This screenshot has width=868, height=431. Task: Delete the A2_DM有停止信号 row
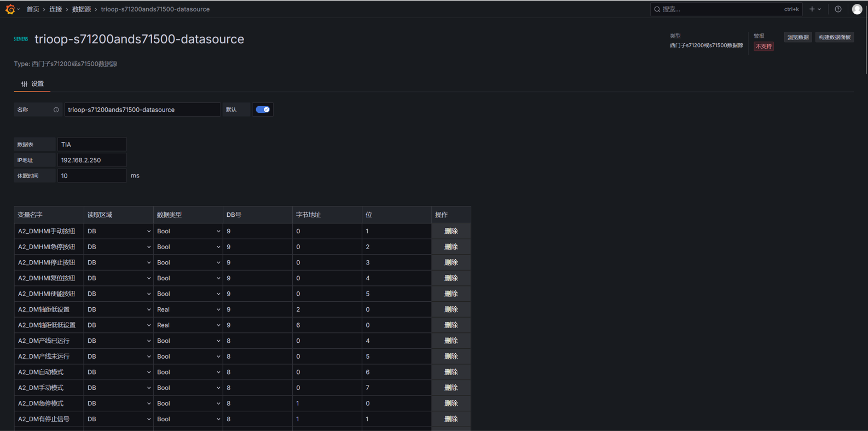(451, 419)
